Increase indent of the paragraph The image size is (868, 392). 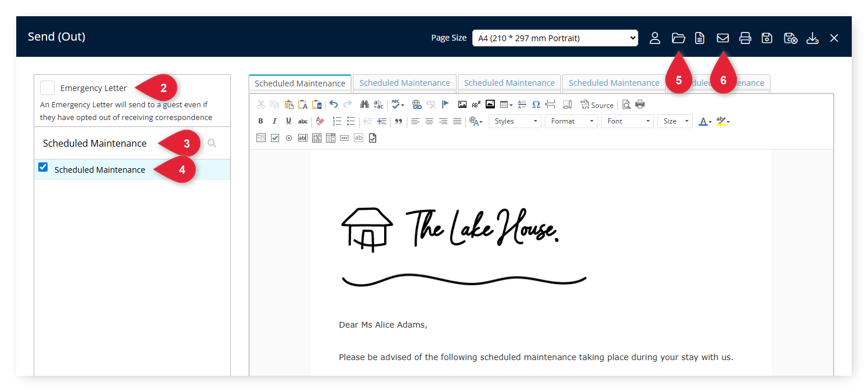pos(381,121)
